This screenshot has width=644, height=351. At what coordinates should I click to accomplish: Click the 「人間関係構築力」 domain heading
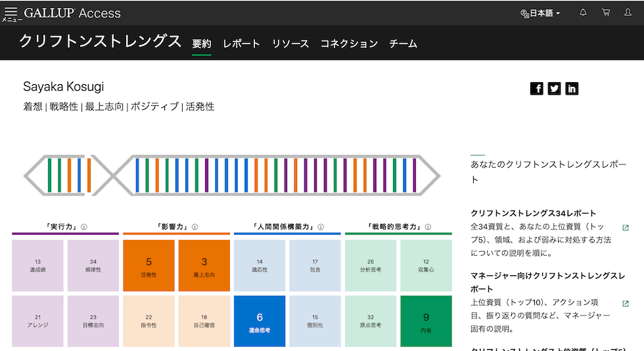[x=283, y=227]
